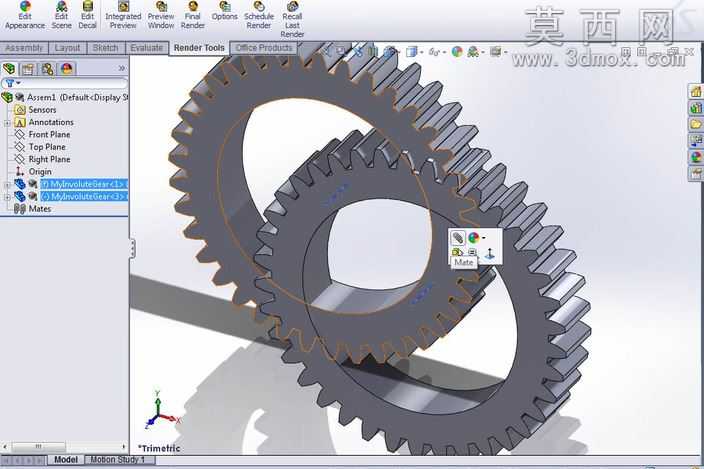Open the Edit Appearance tool

click(x=25, y=16)
